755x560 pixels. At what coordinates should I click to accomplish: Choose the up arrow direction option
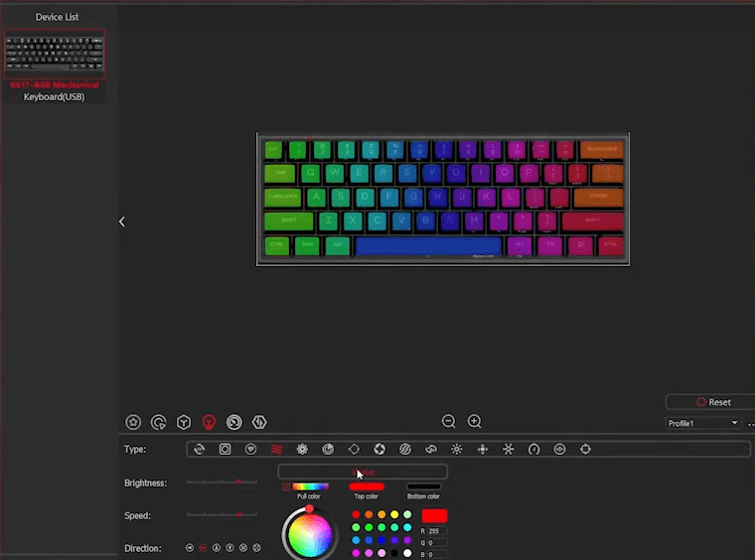pyautogui.click(x=216, y=547)
